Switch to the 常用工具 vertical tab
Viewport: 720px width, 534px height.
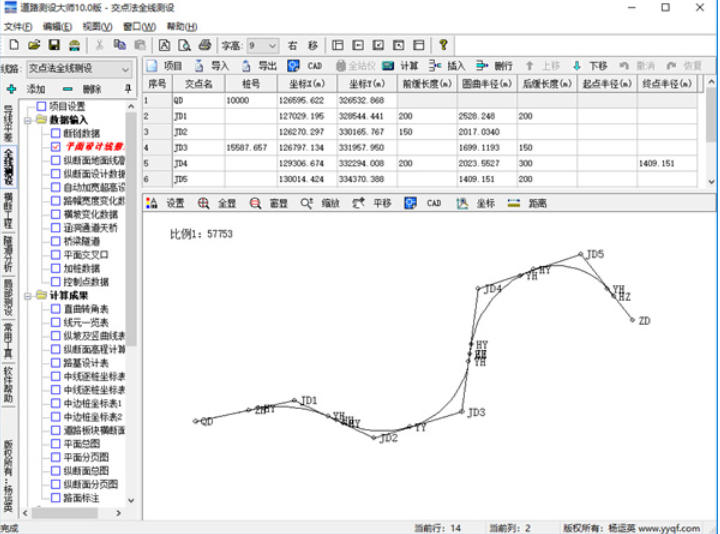coord(9,342)
